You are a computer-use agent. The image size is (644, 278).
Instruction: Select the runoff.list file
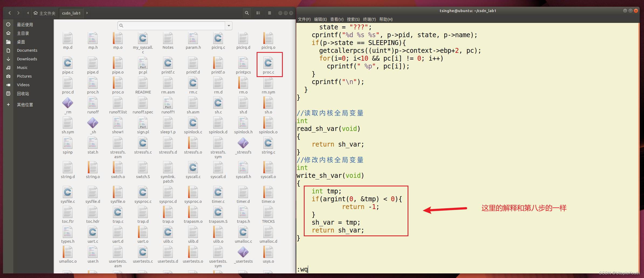click(x=118, y=103)
